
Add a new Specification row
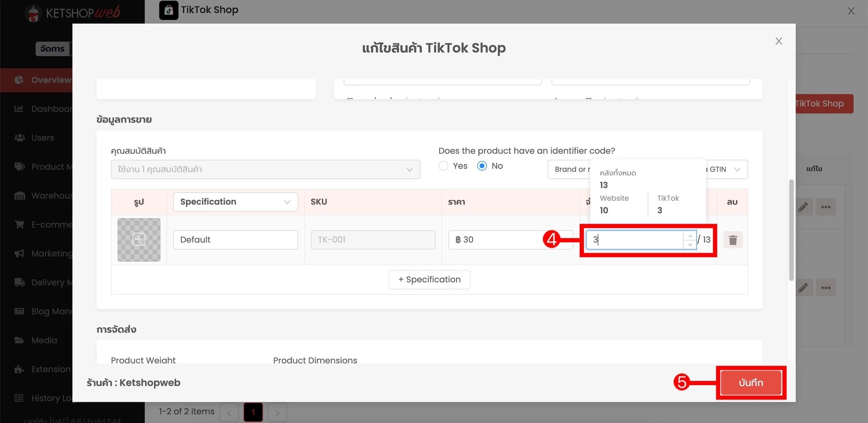(x=429, y=280)
